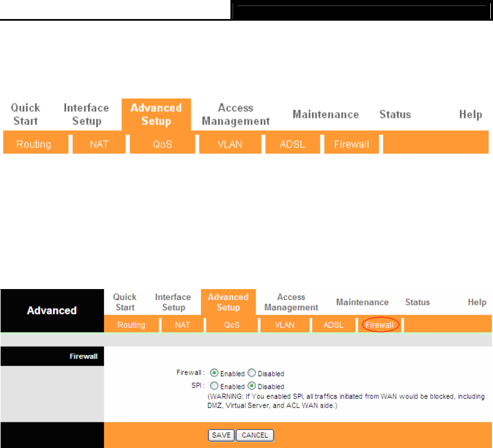Open Quick Start tab beside Advanced panel
This screenshot has width=493, height=448.
click(x=125, y=302)
